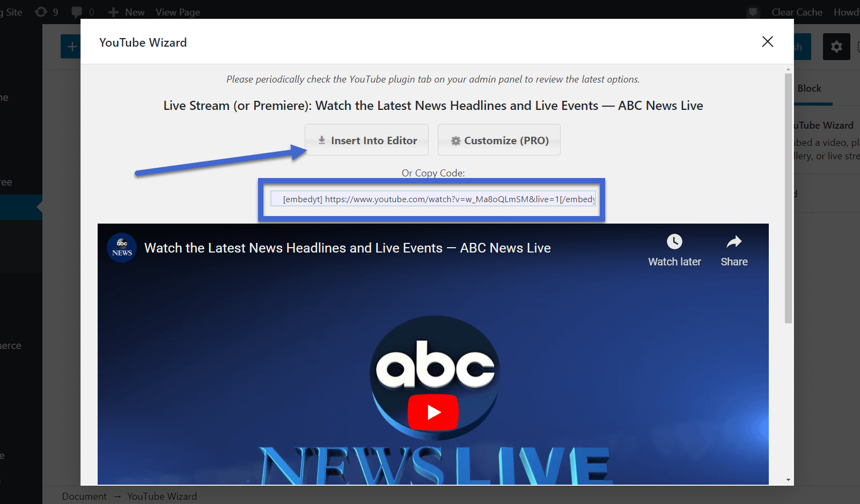Select the embedyt shortcode text field
Viewport: 860px width, 504px height.
(x=432, y=199)
